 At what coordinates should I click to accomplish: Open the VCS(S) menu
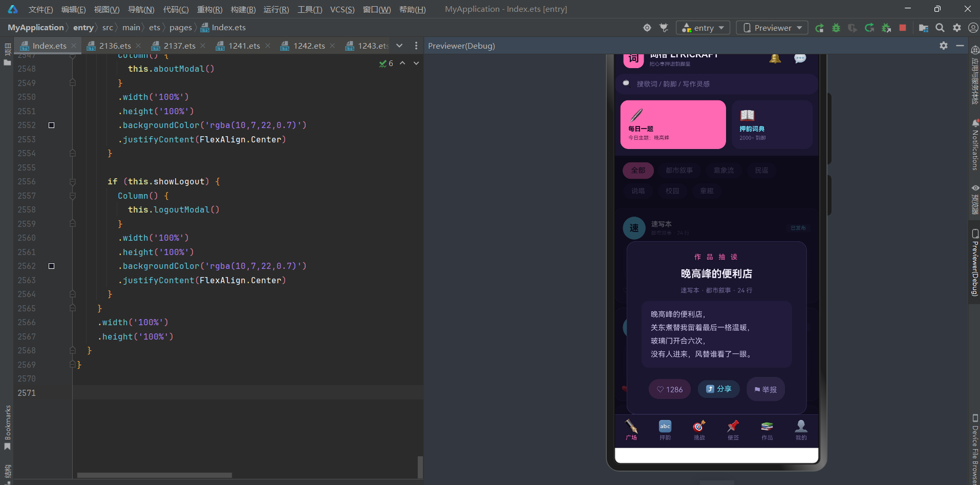pos(342,9)
